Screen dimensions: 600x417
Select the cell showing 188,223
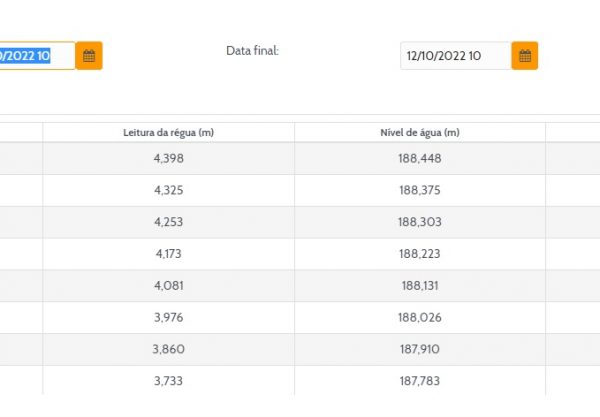pyautogui.click(x=419, y=254)
